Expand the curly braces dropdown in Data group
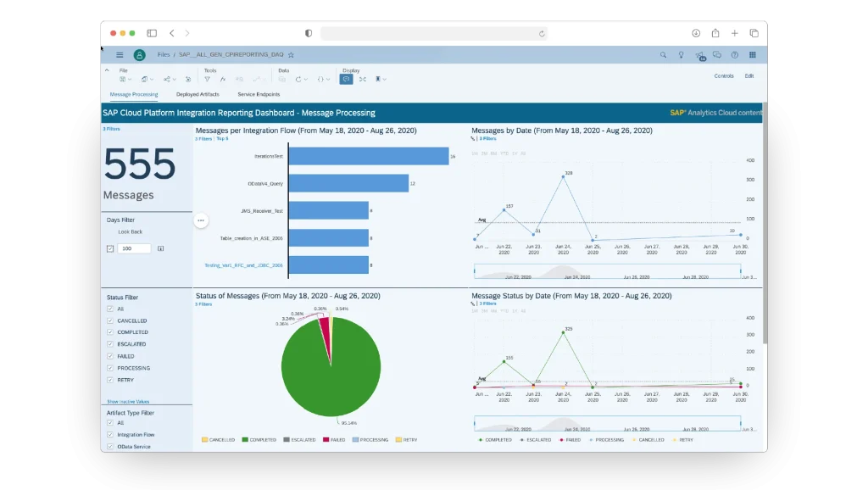The width and height of the screenshot is (868, 490). [328, 79]
